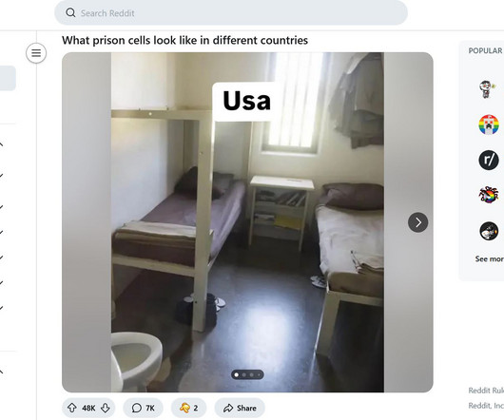Expand See more popular communities
Viewport: 504px width, 420px height.
point(489,258)
